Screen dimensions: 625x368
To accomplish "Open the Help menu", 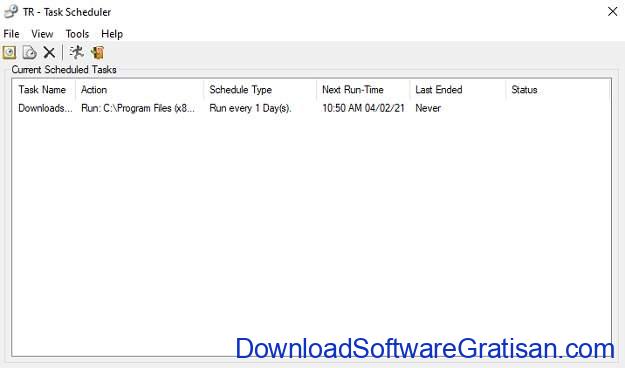I will click(x=112, y=34).
